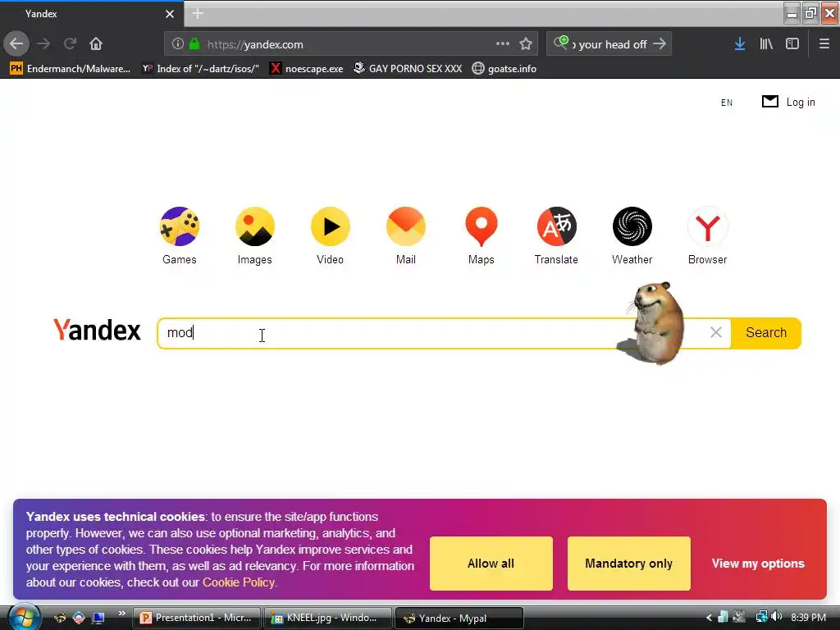Image resolution: width=840 pixels, height=630 pixels.
Task: Click the show desktop quick launch icon
Action: (98, 618)
